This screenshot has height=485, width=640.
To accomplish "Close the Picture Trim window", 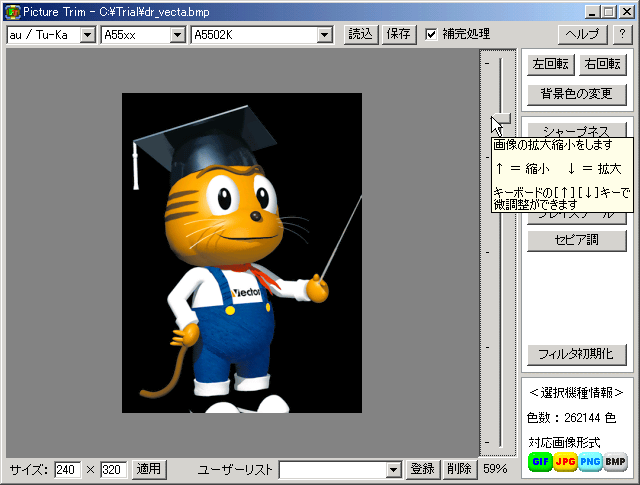I will [627, 12].
